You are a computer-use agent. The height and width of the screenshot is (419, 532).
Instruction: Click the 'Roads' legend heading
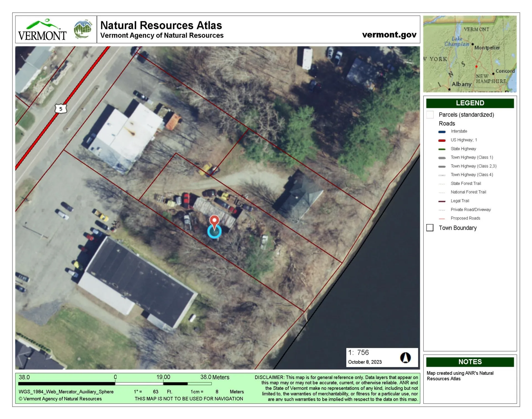pos(447,124)
